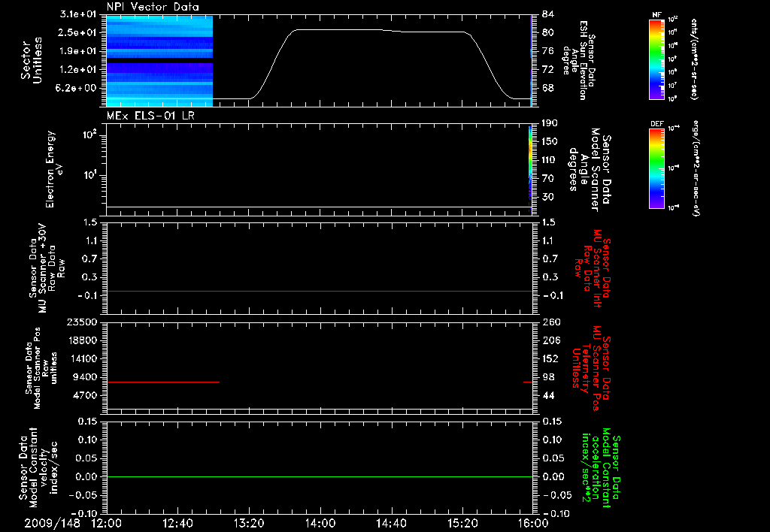Click the '12:00' time tick label
The image size is (770, 532).
point(107,523)
